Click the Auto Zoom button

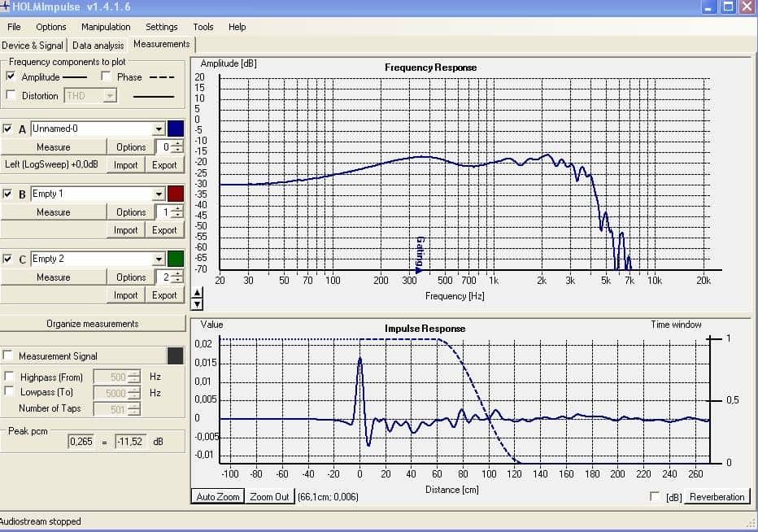218,497
